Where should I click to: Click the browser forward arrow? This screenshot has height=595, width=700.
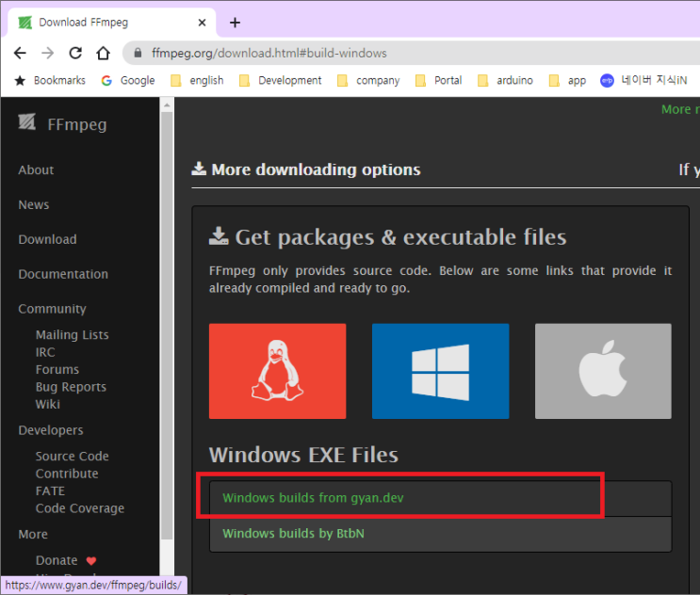point(47,53)
